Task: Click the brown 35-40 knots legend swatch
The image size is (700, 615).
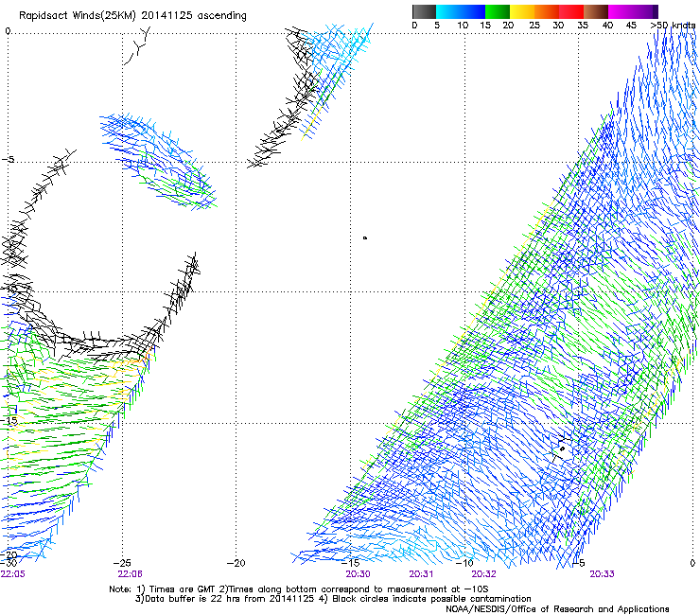Action: point(596,11)
